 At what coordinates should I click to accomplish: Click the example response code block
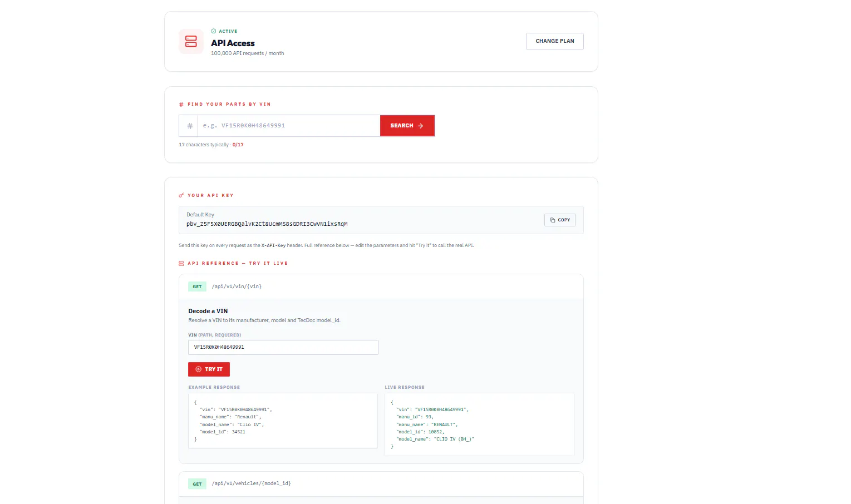(283, 421)
